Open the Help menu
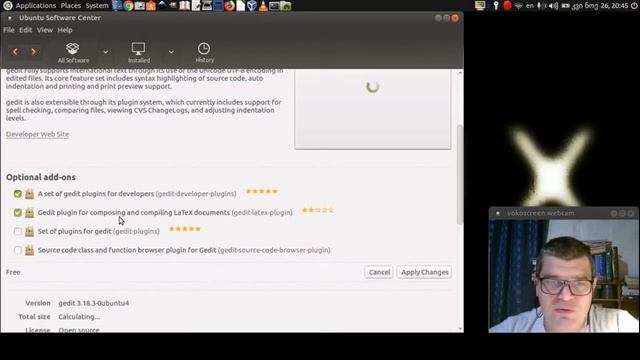 point(65,30)
